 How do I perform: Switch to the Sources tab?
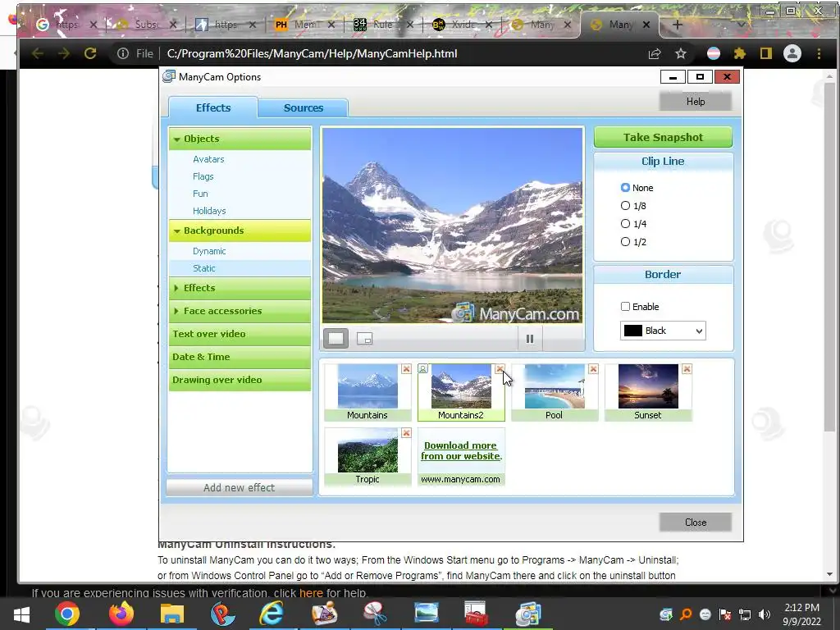click(304, 107)
